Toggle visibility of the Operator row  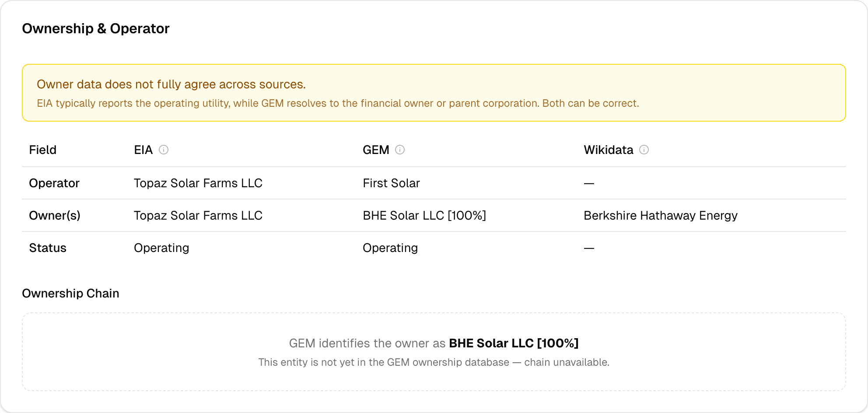coord(54,183)
